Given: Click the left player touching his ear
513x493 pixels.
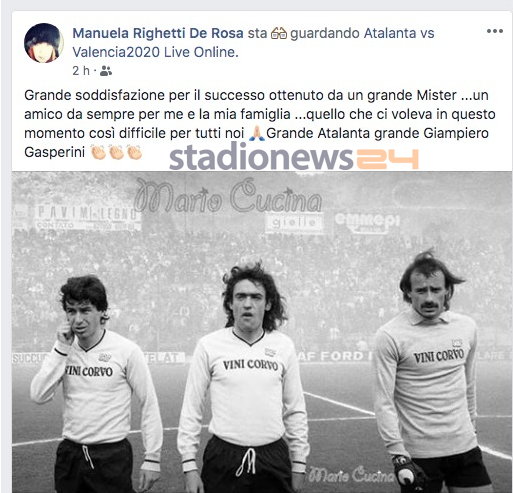Looking at the screenshot, I should pyautogui.click(x=95, y=383).
